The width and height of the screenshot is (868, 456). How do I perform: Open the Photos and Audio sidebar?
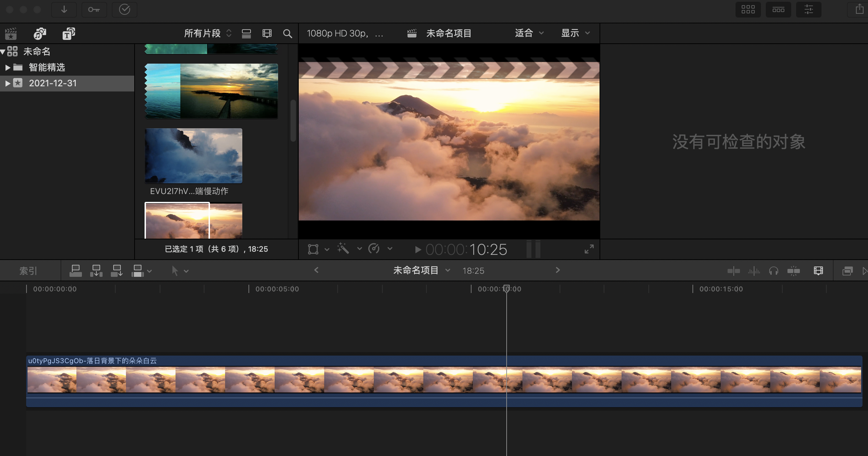pyautogui.click(x=40, y=33)
